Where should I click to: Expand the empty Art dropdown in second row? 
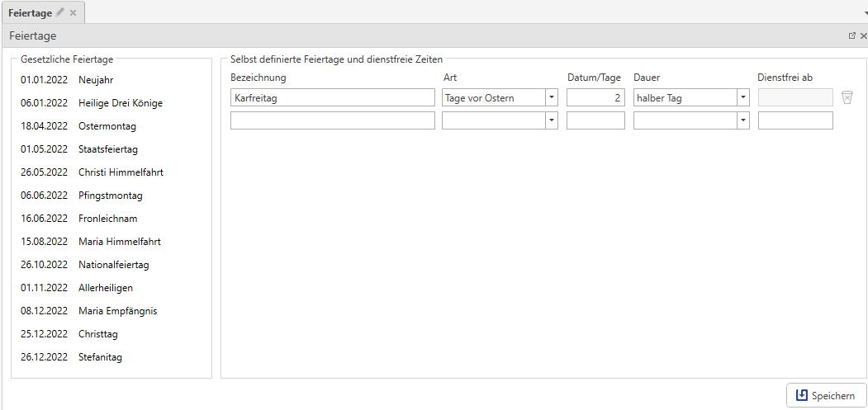point(551,120)
